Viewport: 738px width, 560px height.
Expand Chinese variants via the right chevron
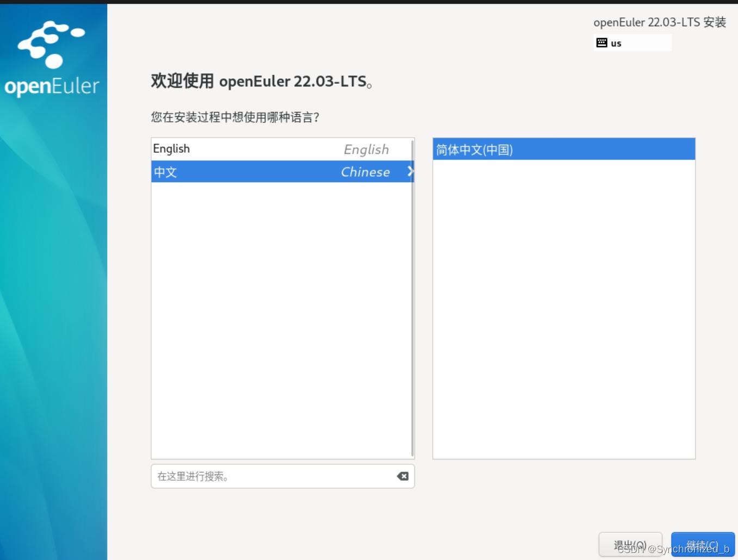[x=411, y=172]
